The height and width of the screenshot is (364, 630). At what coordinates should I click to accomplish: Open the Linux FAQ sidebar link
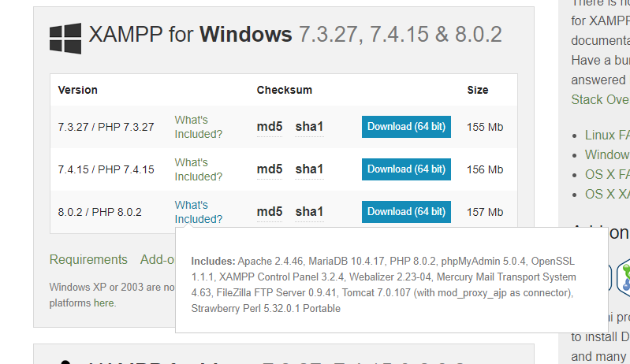point(607,135)
